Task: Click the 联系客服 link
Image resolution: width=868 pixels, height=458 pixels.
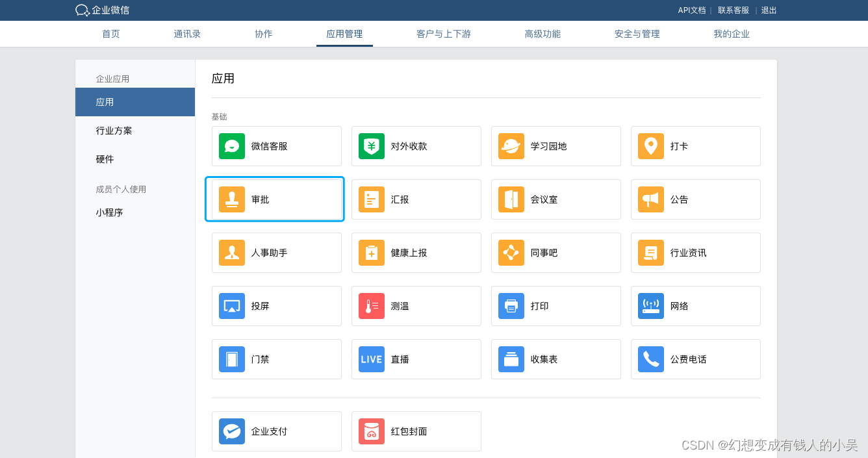Action: pos(734,10)
